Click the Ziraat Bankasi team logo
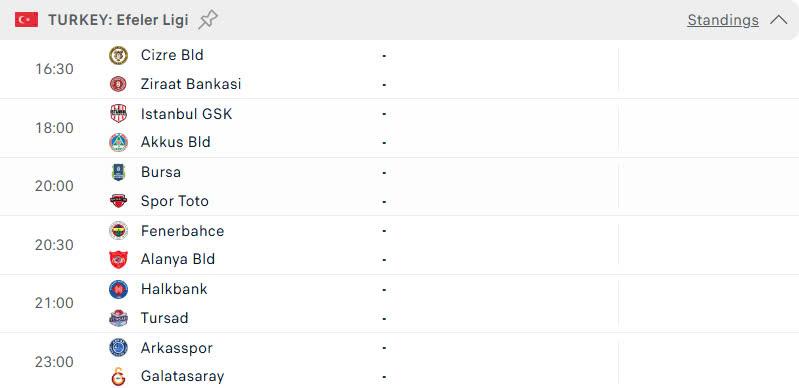This screenshot has height=388, width=799. click(118, 84)
